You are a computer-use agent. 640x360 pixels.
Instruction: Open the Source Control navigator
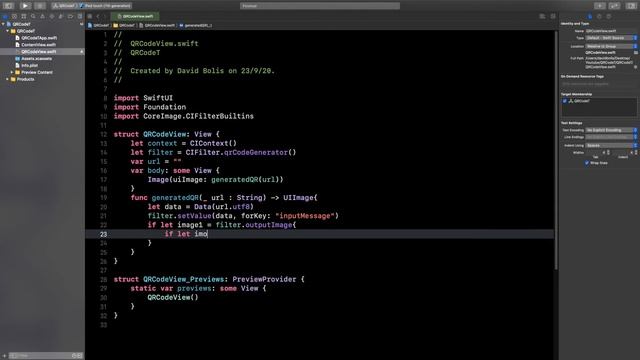14,16
